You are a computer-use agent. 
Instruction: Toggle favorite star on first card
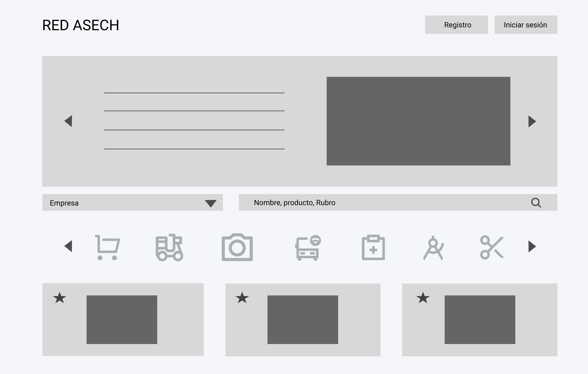pyautogui.click(x=60, y=298)
